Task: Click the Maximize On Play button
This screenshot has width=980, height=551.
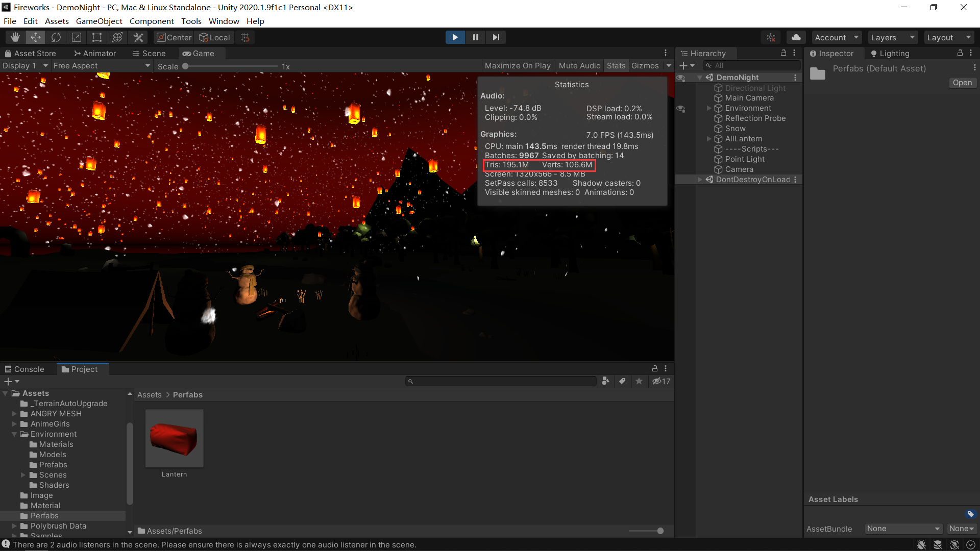Action: point(518,65)
